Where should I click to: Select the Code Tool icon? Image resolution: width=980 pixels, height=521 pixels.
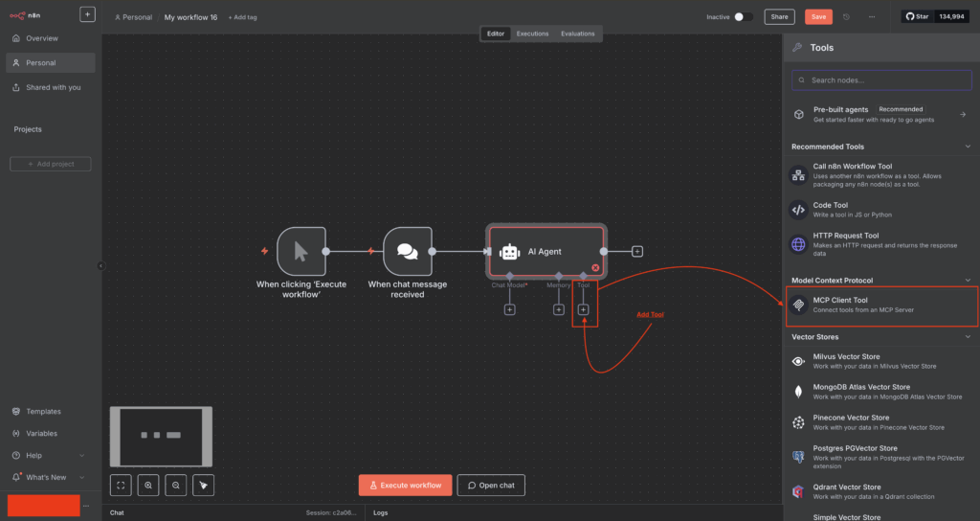click(x=798, y=210)
